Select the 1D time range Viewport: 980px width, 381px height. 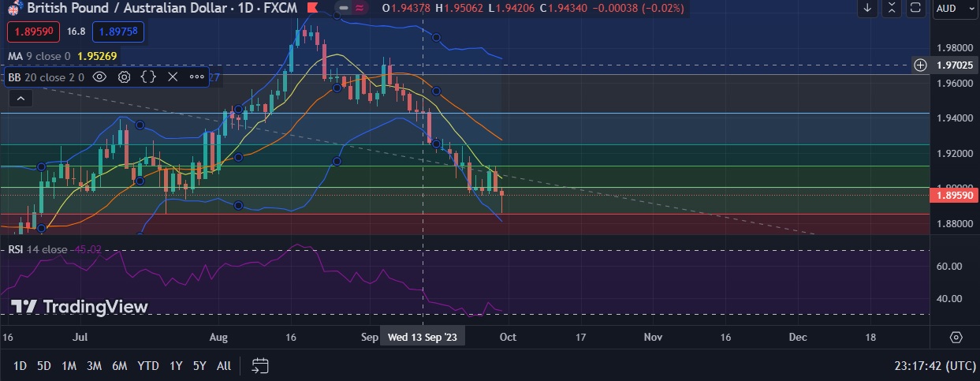20,366
